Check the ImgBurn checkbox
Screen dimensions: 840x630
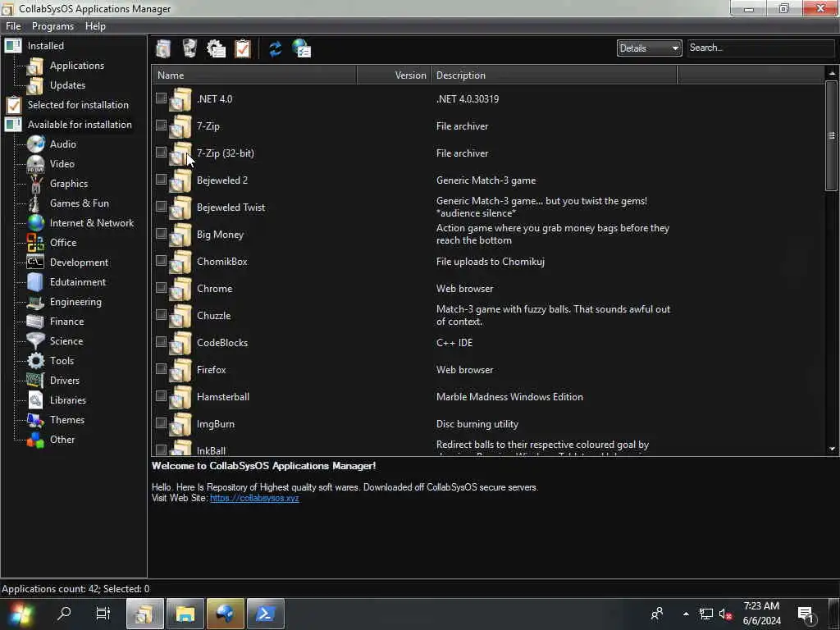[161, 422]
